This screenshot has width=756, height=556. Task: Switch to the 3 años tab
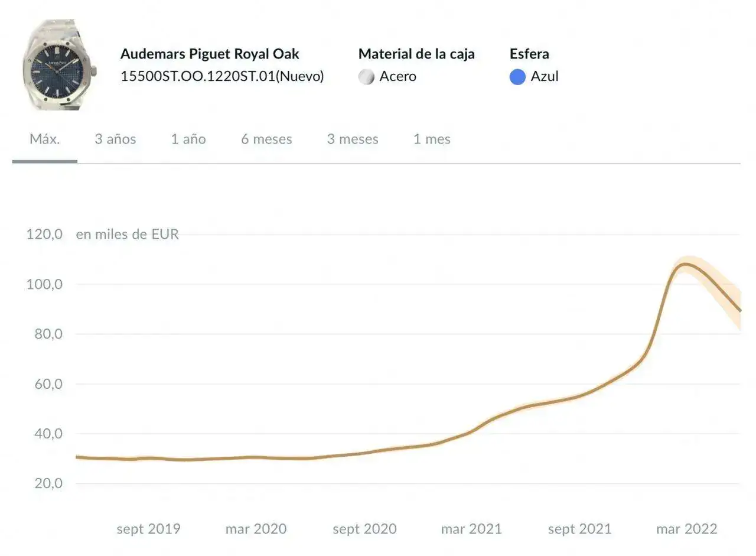click(x=115, y=139)
